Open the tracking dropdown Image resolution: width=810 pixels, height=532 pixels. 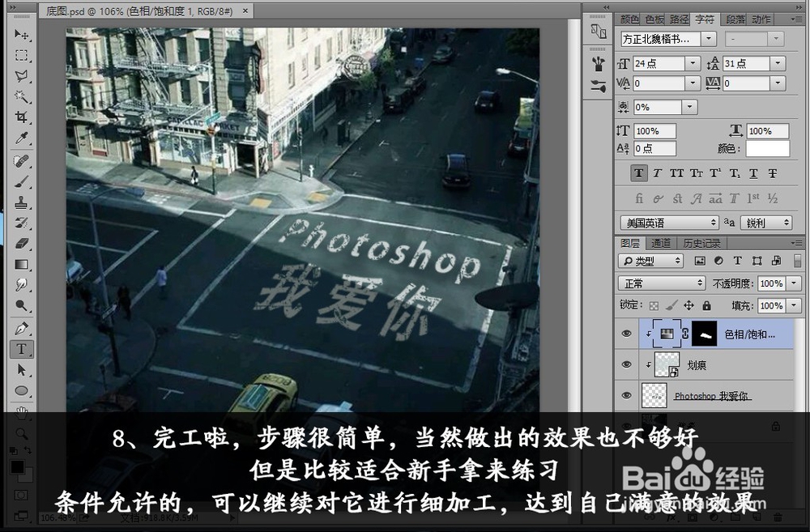click(x=778, y=83)
